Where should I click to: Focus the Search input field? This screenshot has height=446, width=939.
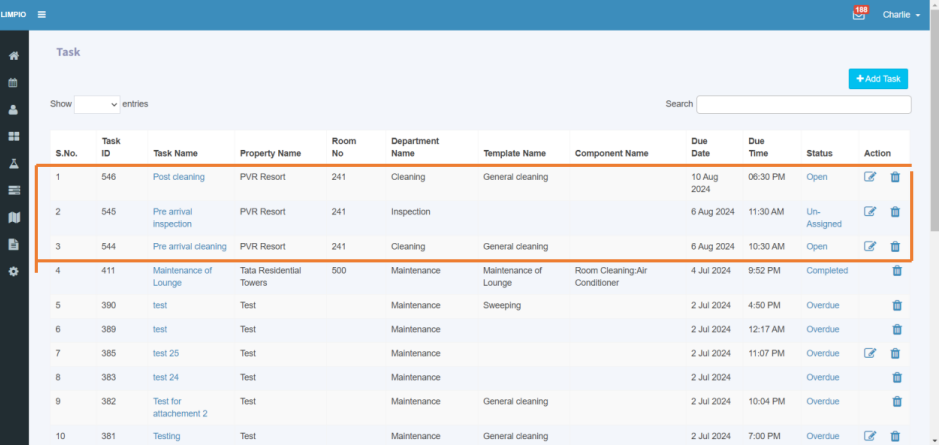pyautogui.click(x=804, y=104)
